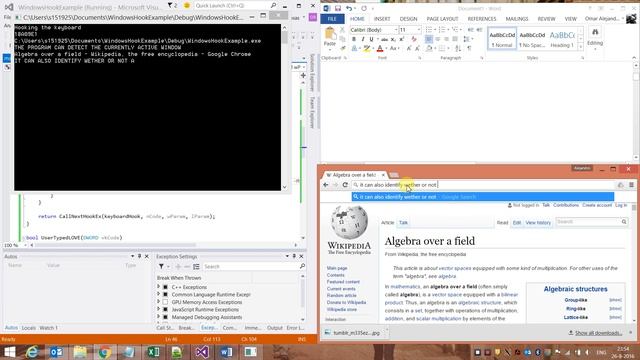Open Outlook from the taskbar
This screenshot has height=360, width=640.
56,352
